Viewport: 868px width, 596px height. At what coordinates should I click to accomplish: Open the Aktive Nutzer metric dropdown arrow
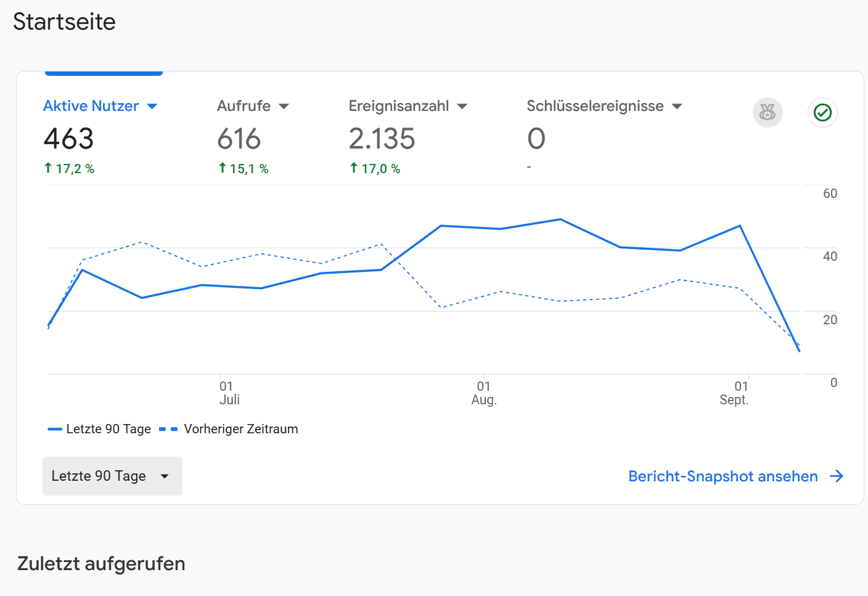(x=152, y=107)
